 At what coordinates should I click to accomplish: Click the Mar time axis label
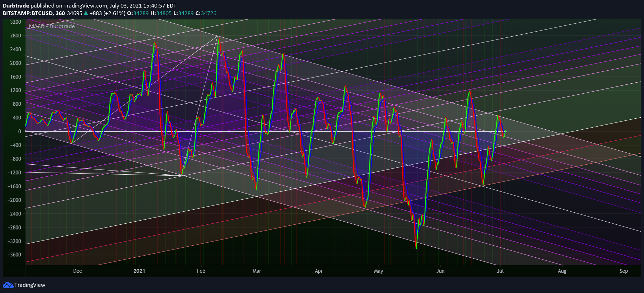[x=257, y=271]
